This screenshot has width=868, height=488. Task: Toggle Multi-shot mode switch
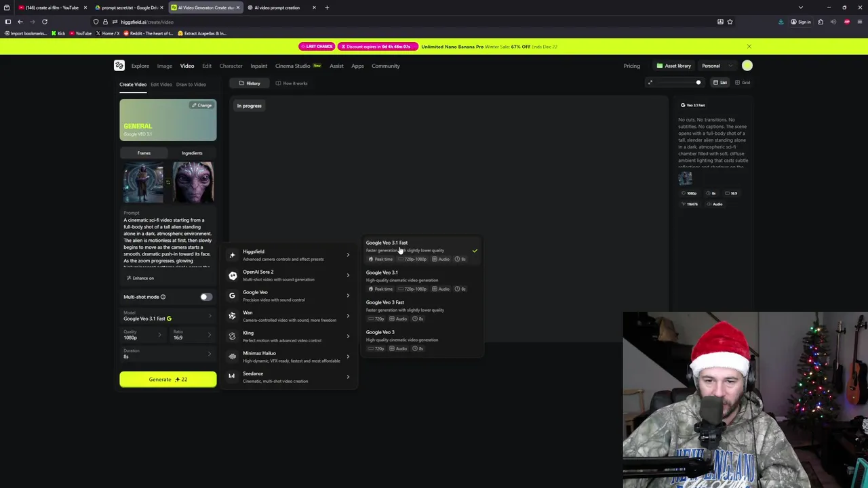(205, 297)
